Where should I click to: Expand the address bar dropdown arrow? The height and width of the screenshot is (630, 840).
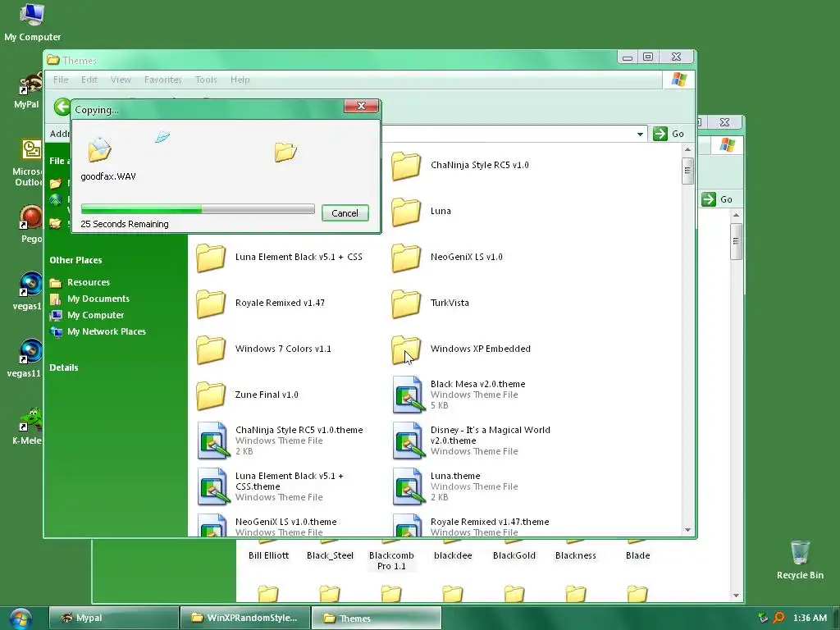coord(640,134)
